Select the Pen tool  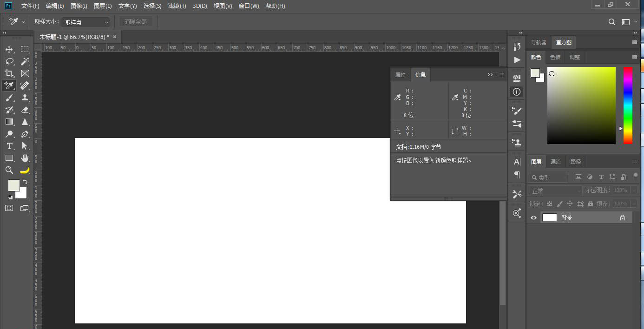pos(25,134)
